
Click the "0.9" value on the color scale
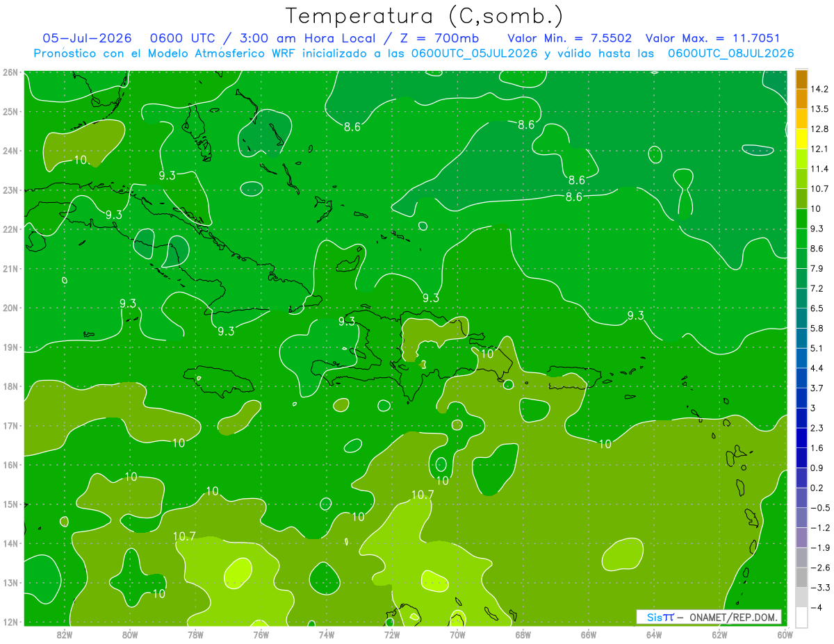click(817, 468)
